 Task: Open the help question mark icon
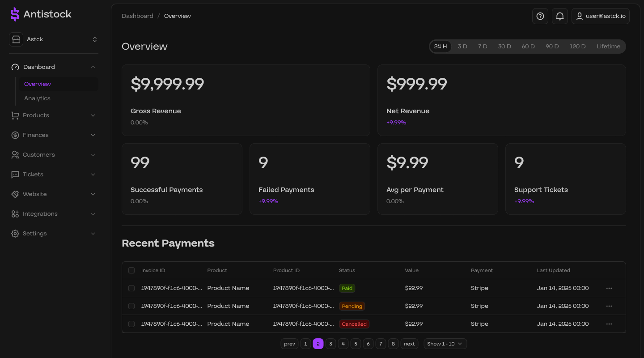(540, 16)
